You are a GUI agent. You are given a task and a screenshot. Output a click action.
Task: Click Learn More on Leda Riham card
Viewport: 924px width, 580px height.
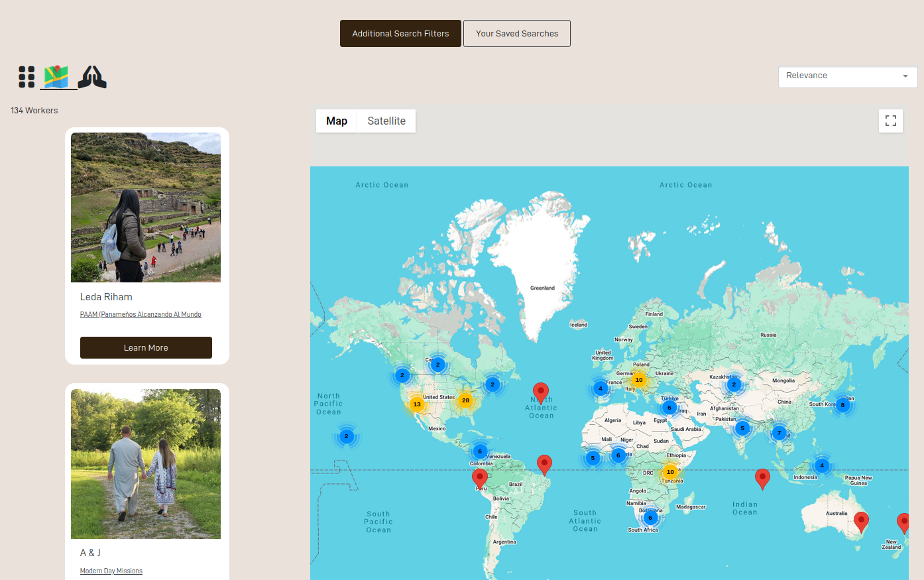coord(146,347)
